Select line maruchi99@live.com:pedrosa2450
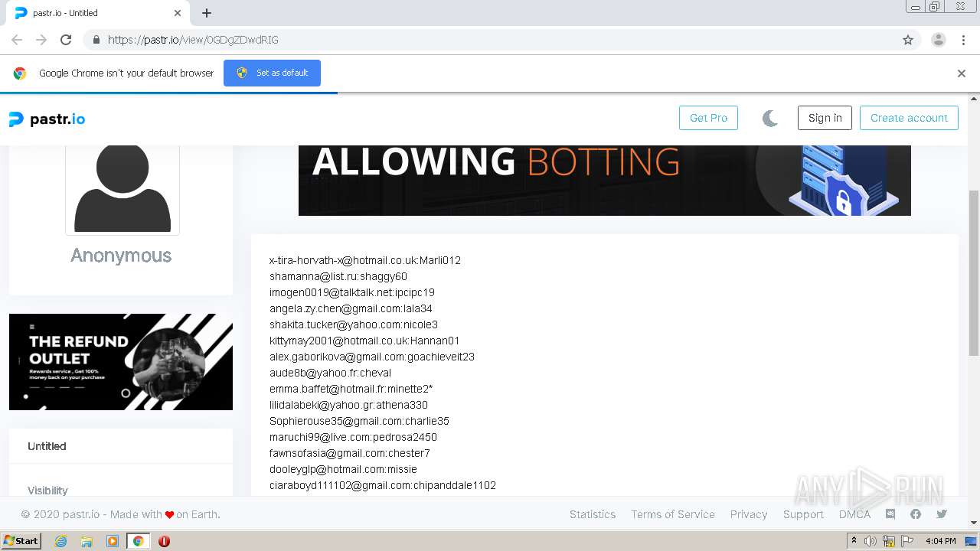Screen dimensions: 980x551 coord(353,437)
